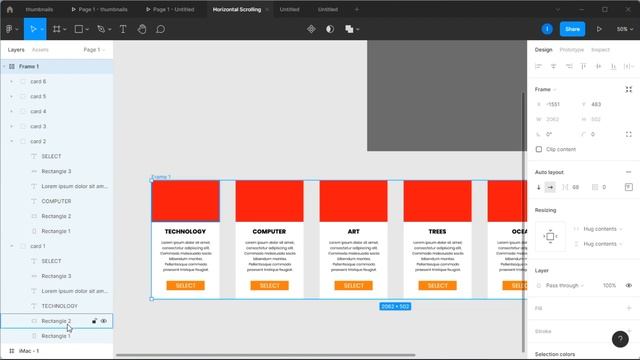
Task: Click align vertical centers icon
Action: pyautogui.click(x=598, y=66)
